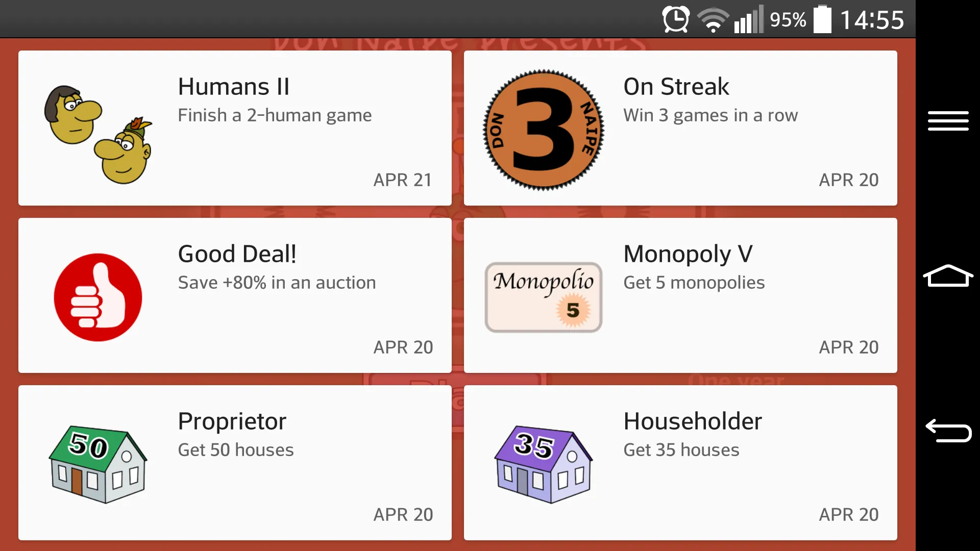Click the On Streak bronze coin icon
This screenshot has width=980, height=551.
coord(543,129)
